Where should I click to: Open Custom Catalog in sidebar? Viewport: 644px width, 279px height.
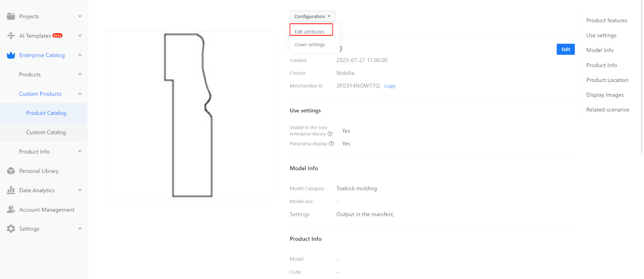[46, 132]
